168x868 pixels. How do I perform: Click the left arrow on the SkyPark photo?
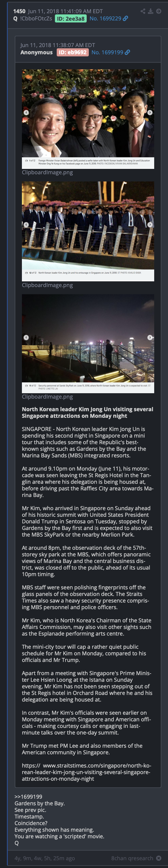tap(26, 337)
